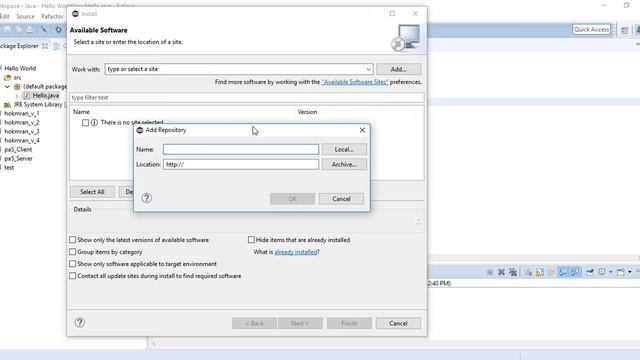Maximize the Install dialog
Image resolution: width=640 pixels, height=360 pixels.
tap(392, 13)
